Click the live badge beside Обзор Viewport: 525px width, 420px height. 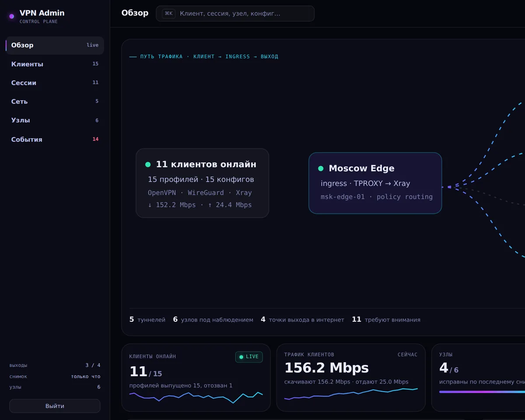pos(92,45)
